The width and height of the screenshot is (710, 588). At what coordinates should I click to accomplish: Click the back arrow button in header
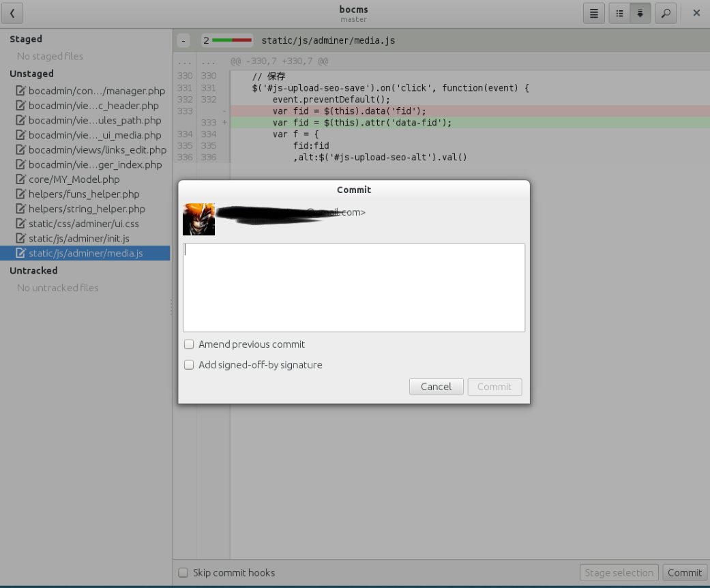pos(12,13)
